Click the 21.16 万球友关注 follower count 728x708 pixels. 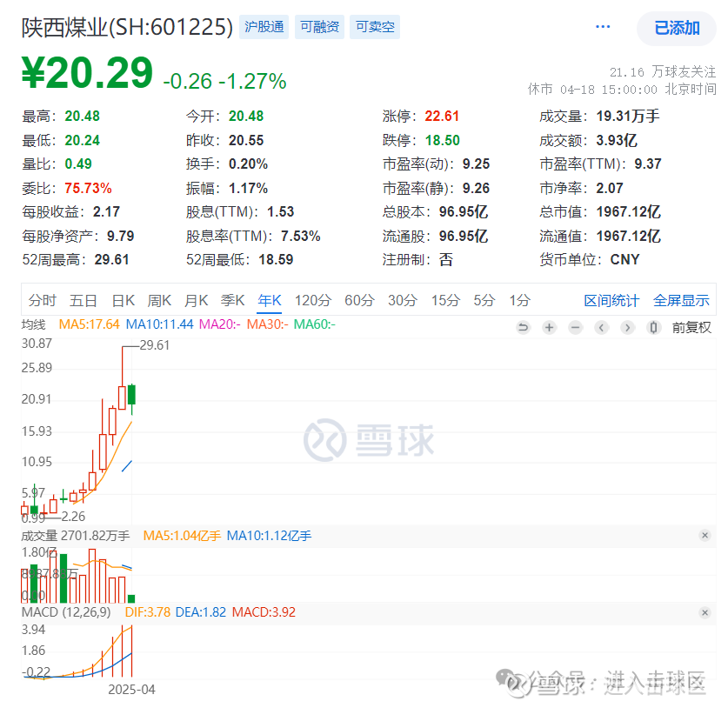[663, 72]
